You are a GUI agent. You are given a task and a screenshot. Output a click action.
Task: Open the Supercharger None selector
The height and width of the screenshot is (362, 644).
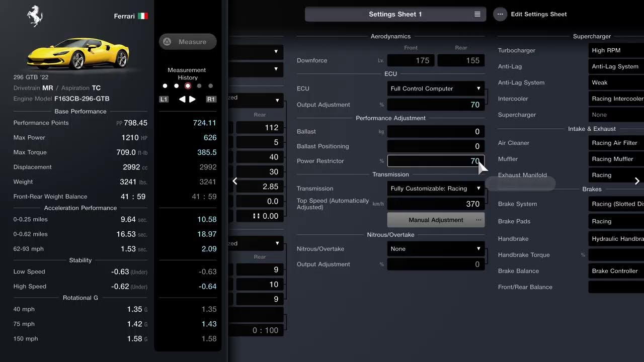click(616, 115)
